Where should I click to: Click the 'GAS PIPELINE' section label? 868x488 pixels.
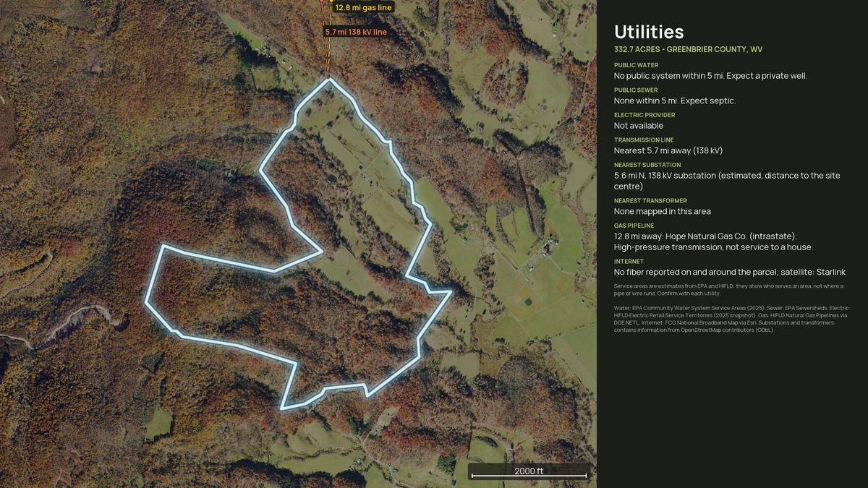(x=634, y=226)
